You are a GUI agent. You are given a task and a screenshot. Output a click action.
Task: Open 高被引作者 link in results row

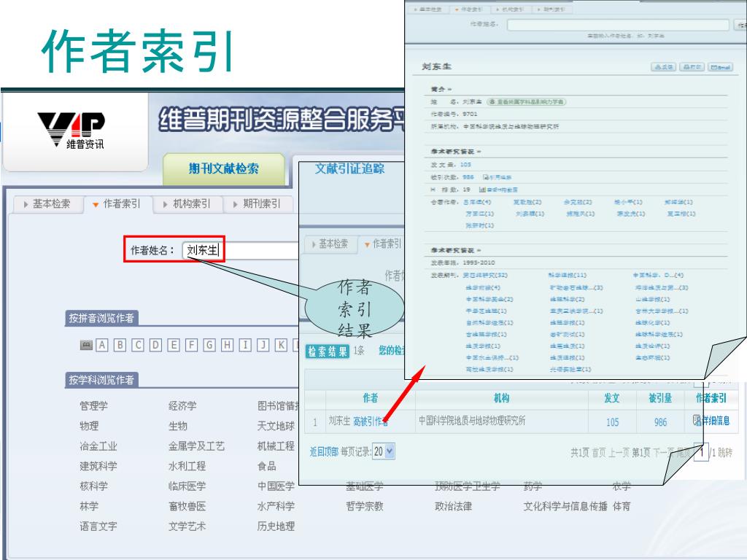click(x=370, y=421)
